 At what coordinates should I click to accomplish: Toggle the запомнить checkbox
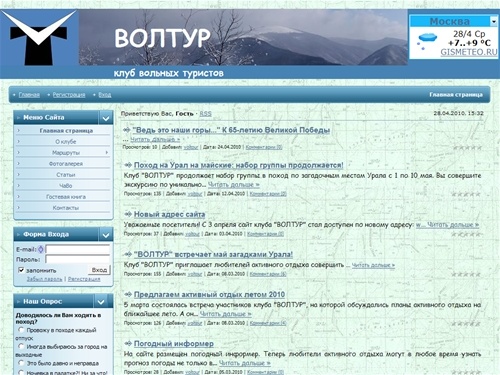[21, 270]
